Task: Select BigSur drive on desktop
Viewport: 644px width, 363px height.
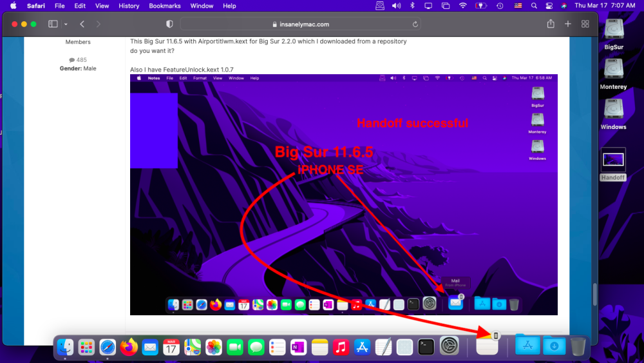Action: pyautogui.click(x=614, y=35)
